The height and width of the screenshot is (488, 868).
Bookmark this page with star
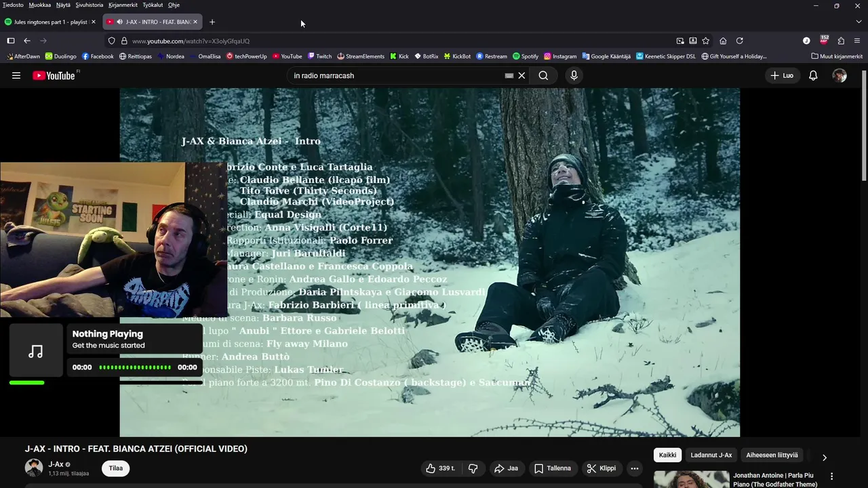coord(706,41)
